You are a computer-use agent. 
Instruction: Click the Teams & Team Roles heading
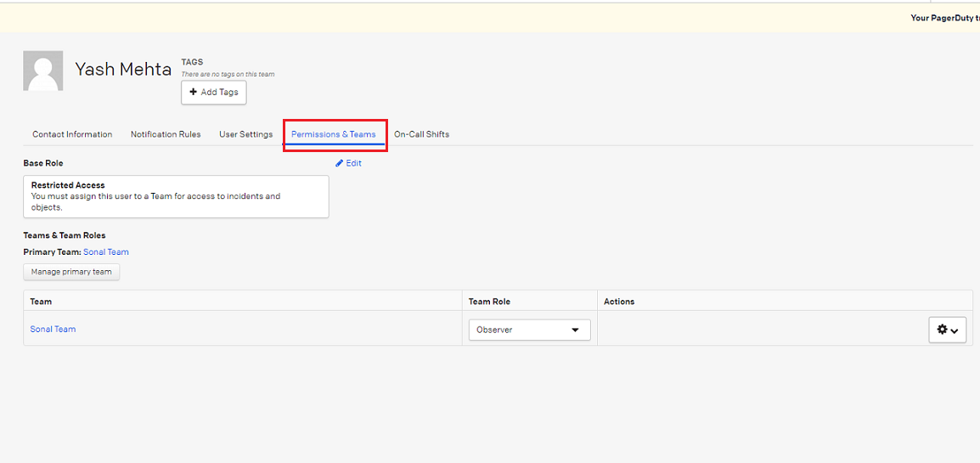coord(65,235)
